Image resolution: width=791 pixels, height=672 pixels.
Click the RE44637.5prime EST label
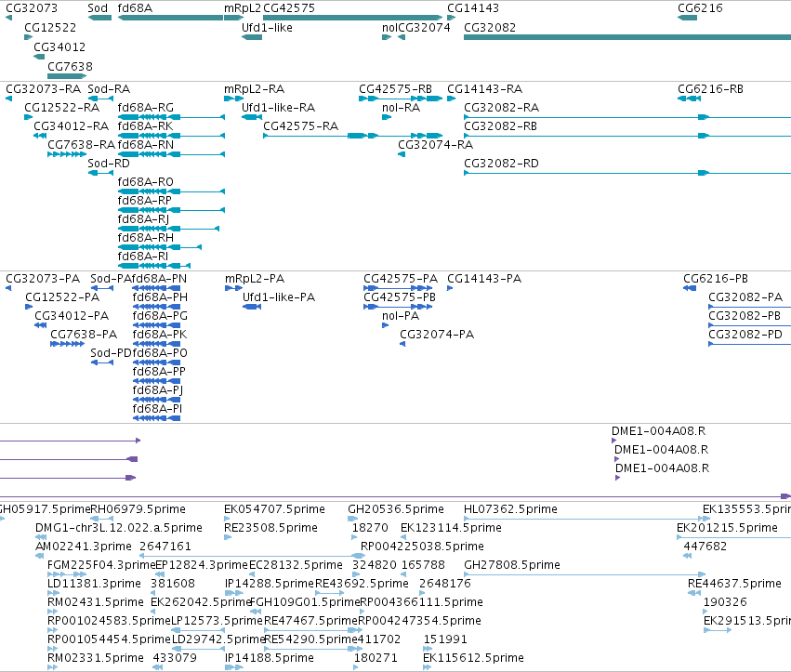734,584
